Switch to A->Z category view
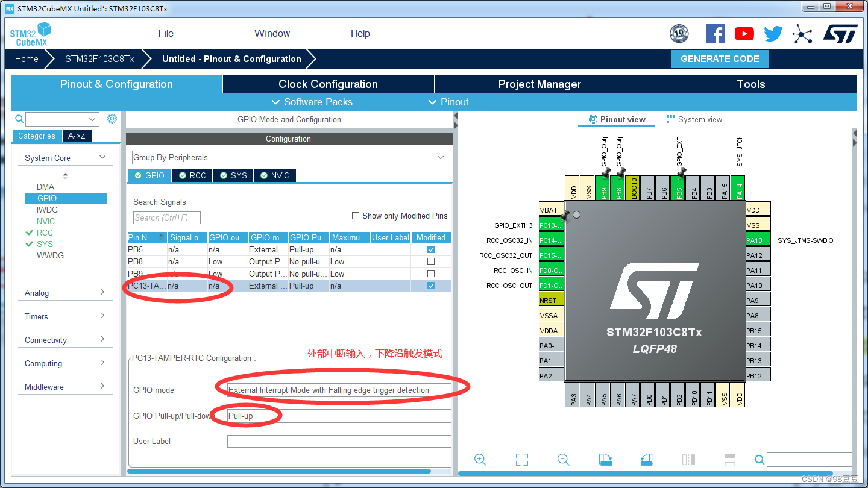The width and height of the screenshot is (868, 488). click(77, 136)
